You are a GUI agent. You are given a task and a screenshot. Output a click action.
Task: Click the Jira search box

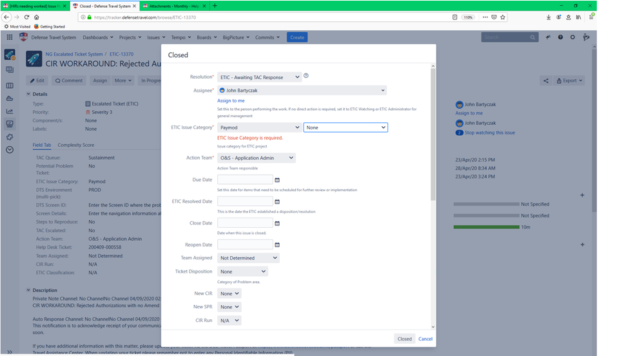[510, 37]
